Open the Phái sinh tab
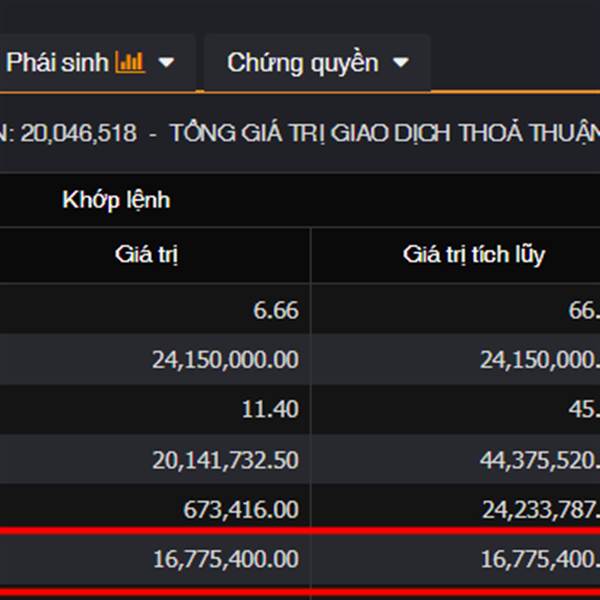The width and height of the screenshot is (600, 600). [x=60, y=63]
